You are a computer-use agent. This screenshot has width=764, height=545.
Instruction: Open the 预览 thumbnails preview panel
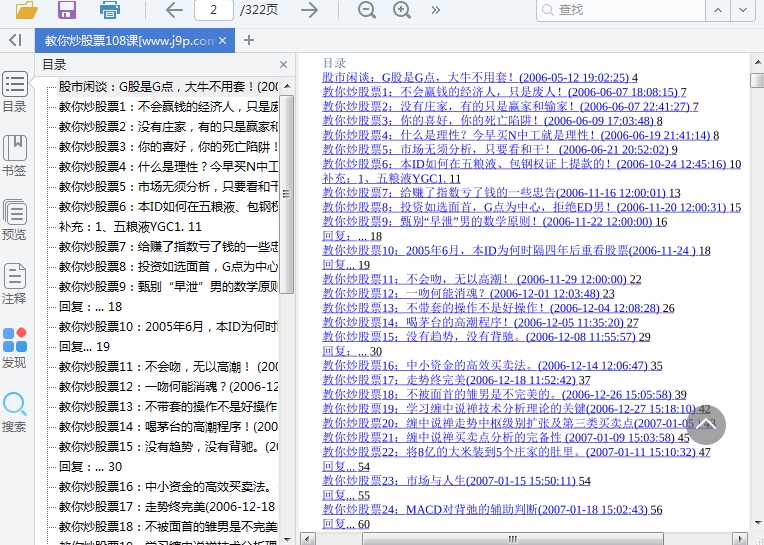[15, 220]
